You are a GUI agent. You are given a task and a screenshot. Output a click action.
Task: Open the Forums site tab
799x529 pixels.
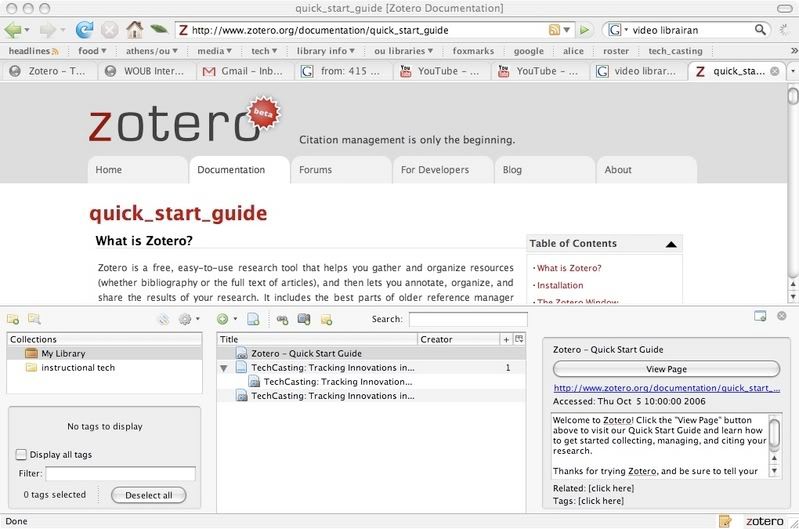coord(340,170)
